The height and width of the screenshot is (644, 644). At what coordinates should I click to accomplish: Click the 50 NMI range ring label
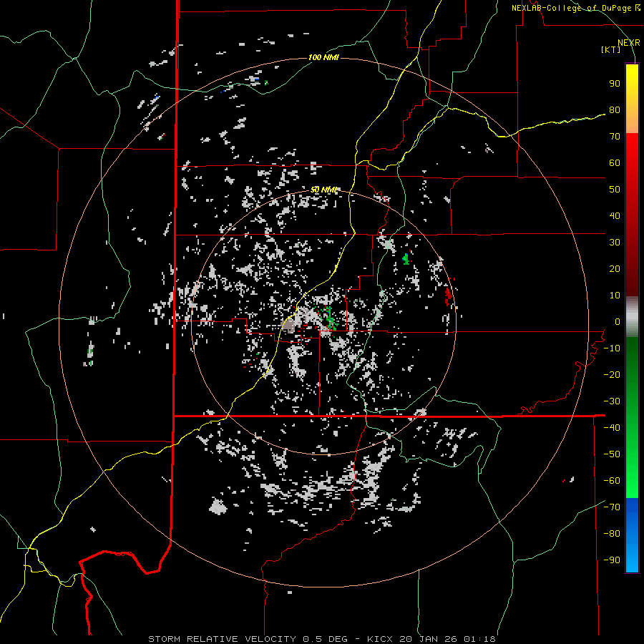[x=323, y=190]
